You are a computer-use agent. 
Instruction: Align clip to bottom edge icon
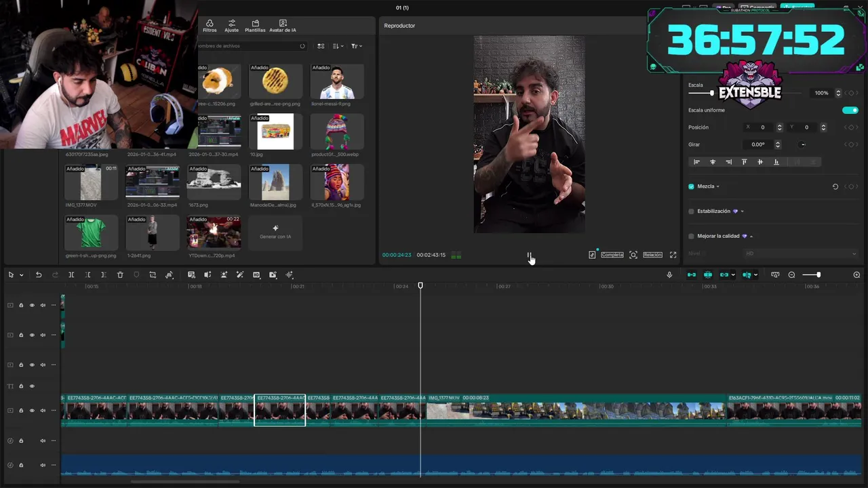point(776,162)
